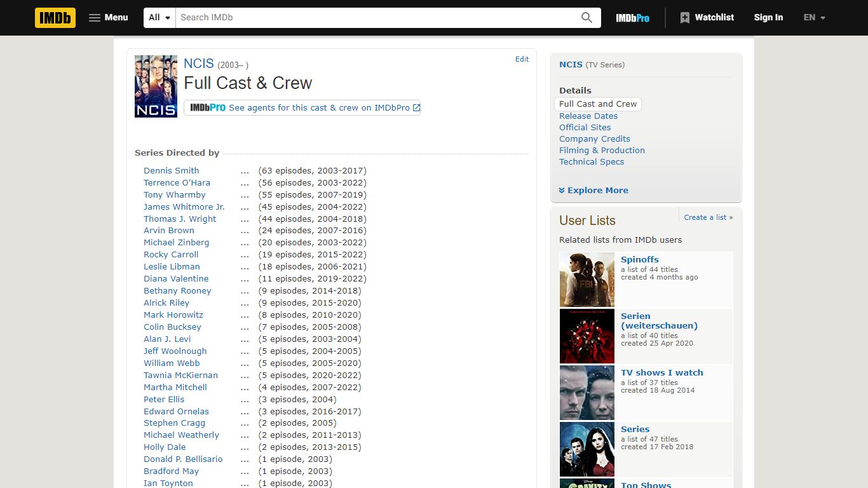Click the external link icon beside IMDbPro

point(416,108)
